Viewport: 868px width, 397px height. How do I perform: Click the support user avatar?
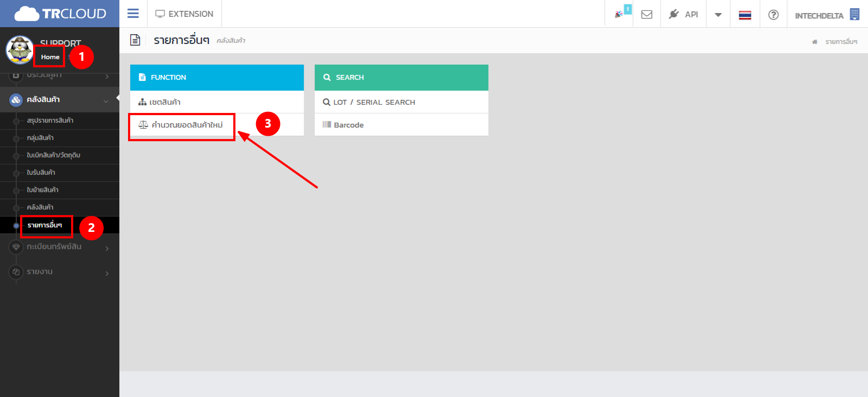20,50
